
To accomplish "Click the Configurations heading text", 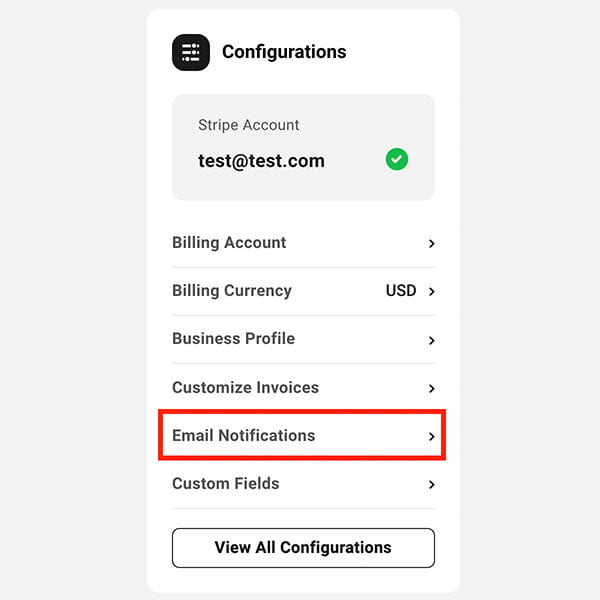I will (284, 52).
